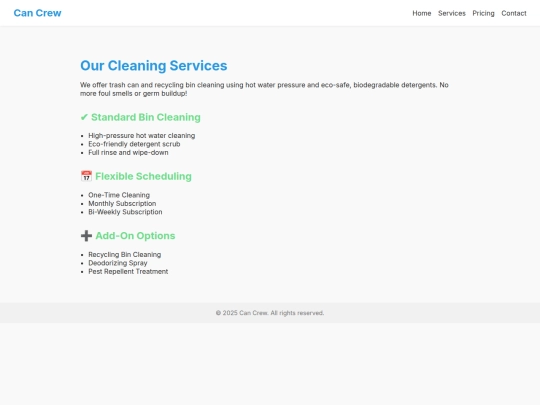Click the Can Crew logo
The width and height of the screenshot is (540, 405).
coord(38,13)
